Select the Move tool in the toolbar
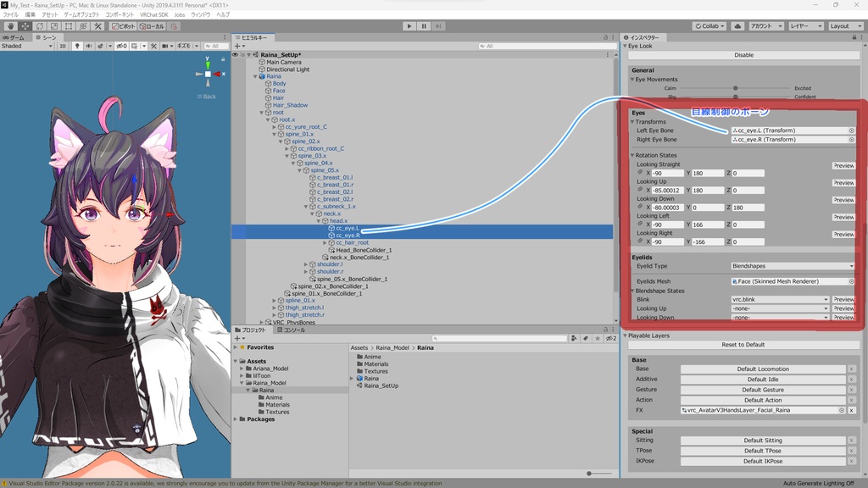 pyautogui.click(x=25, y=26)
